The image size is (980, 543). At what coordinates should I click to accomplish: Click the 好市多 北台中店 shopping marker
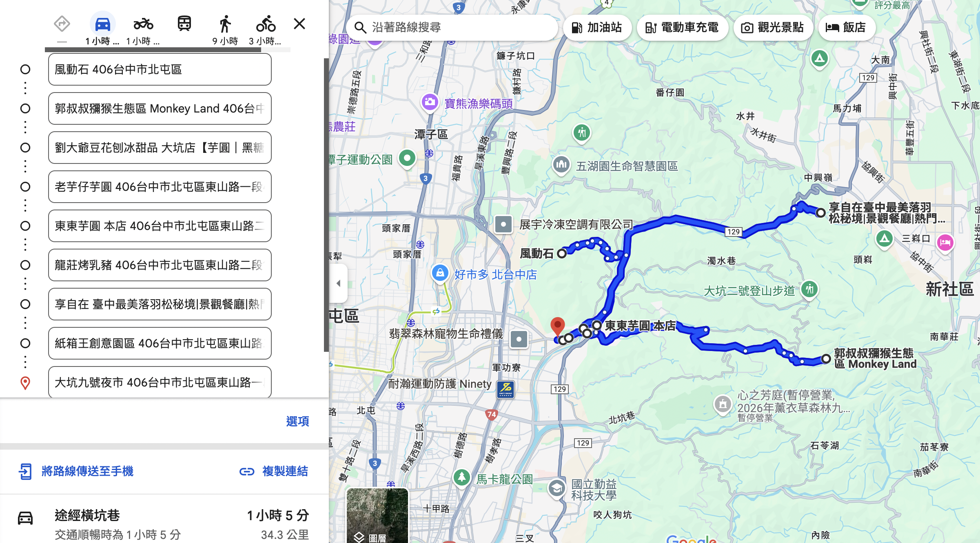440,273
